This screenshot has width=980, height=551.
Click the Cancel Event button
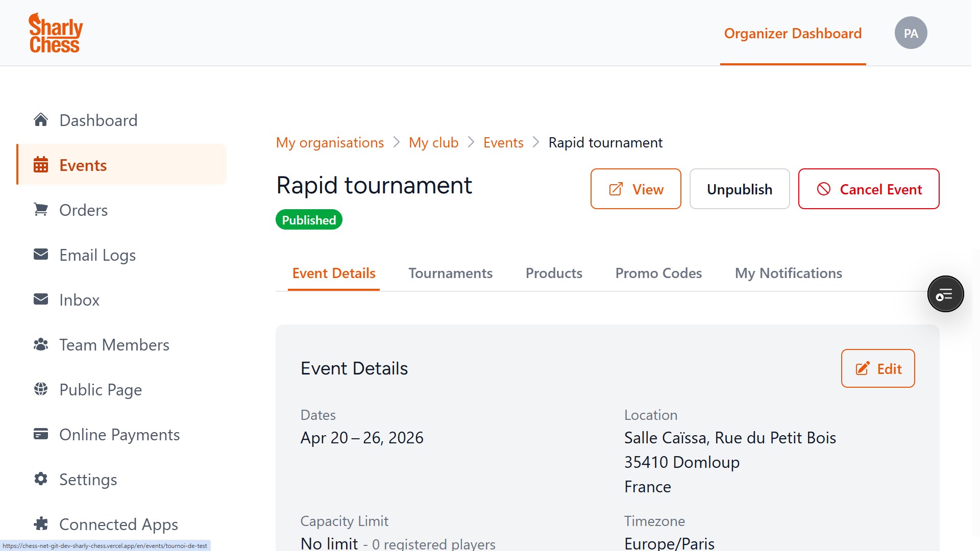click(x=868, y=189)
